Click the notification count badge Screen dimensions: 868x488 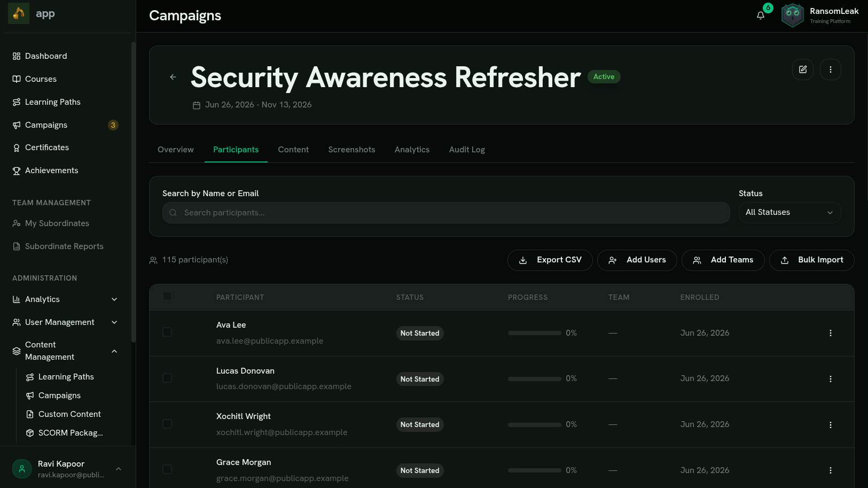click(x=768, y=8)
